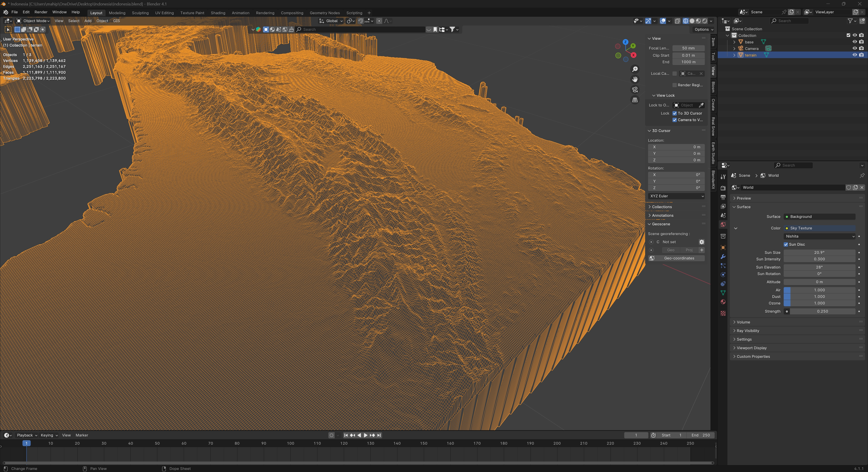Adjust the Dust slider field
Screen dimensions: 868x472
click(819, 297)
